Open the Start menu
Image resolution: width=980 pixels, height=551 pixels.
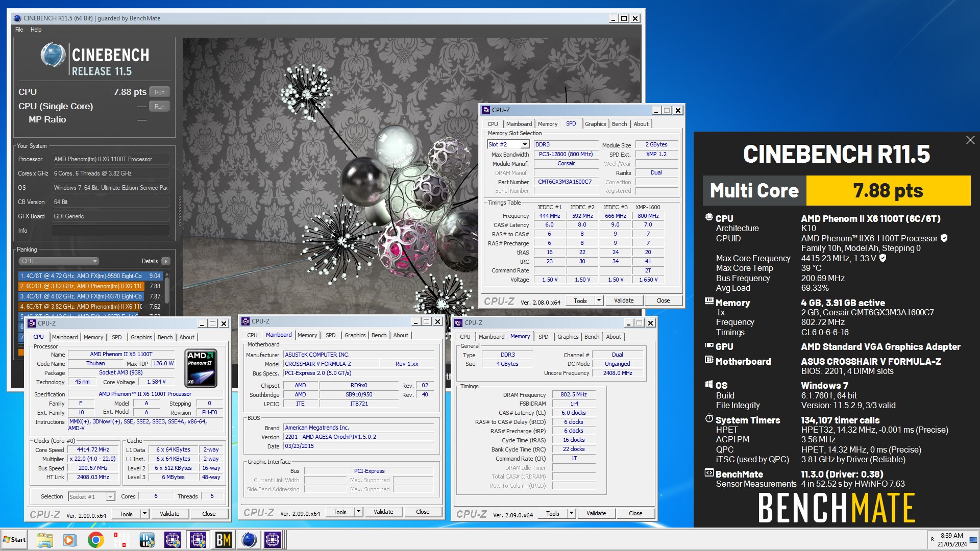click(14, 540)
